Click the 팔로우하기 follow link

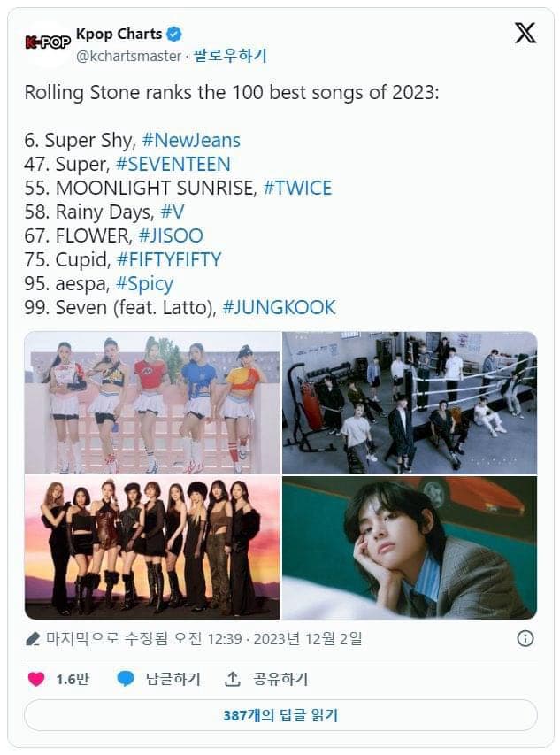pos(230,56)
